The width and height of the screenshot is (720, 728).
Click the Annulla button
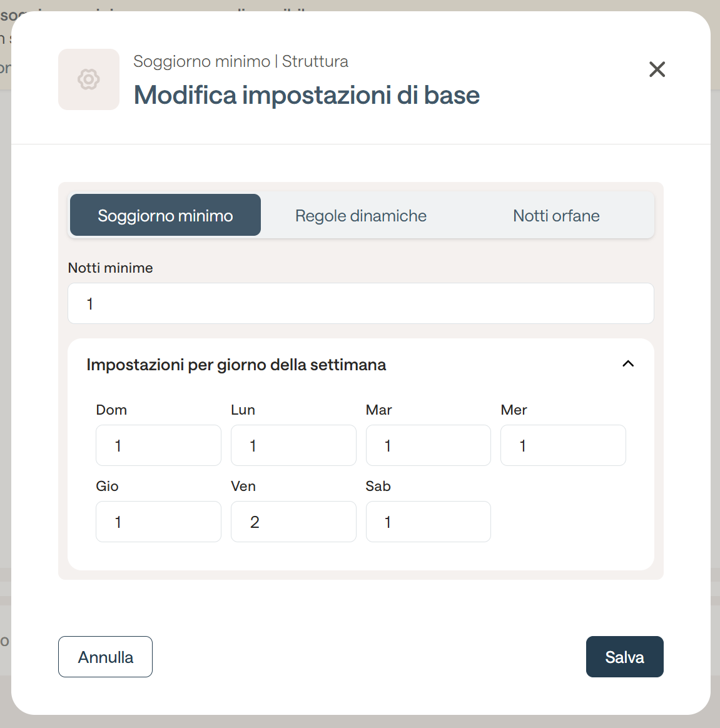click(x=106, y=657)
